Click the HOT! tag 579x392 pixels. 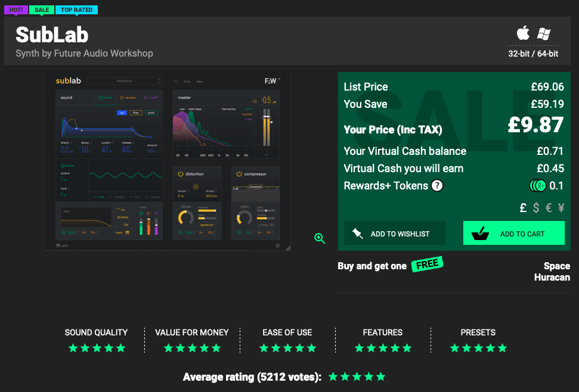click(16, 10)
